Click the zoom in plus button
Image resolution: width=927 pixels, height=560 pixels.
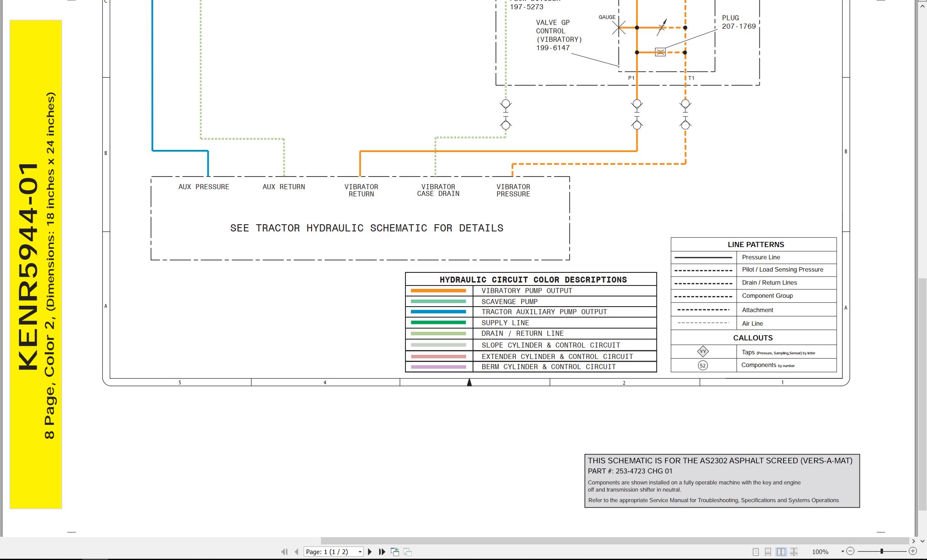tap(913, 551)
